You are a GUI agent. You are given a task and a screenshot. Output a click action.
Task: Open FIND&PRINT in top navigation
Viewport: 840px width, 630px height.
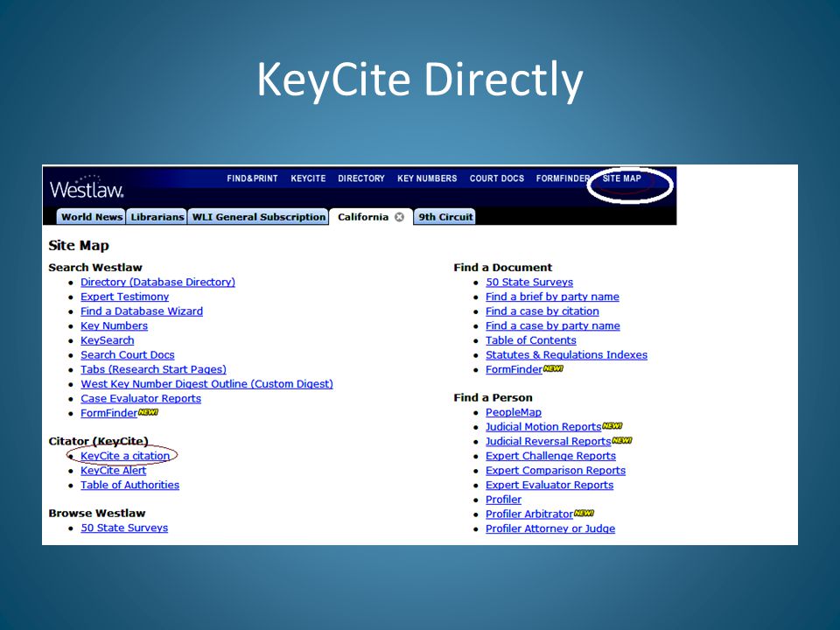[252, 178]
